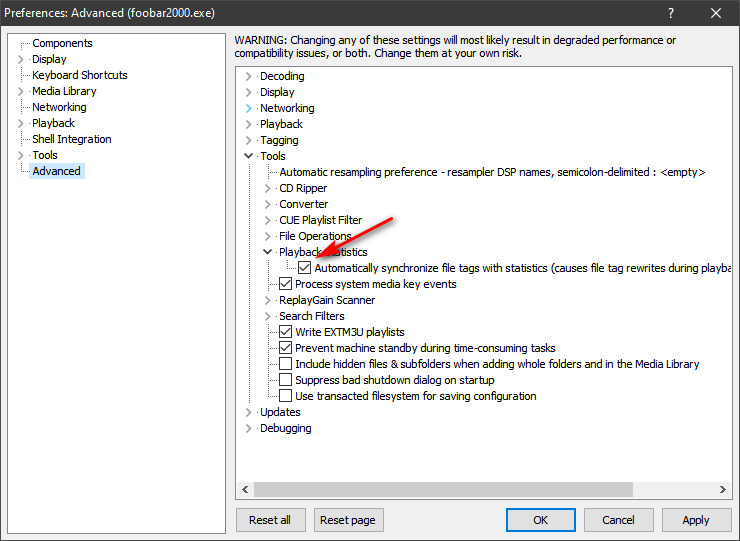Select the Debugging label
740x541 pixels.
286,428
